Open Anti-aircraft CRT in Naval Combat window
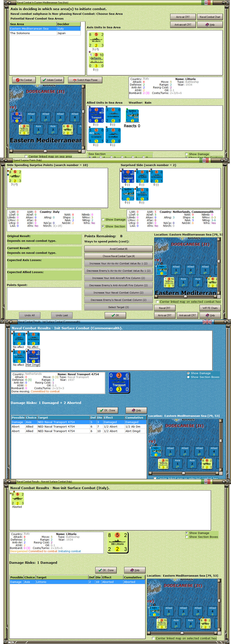Viewport: 231px width, 644px height. tap(183, 25)
